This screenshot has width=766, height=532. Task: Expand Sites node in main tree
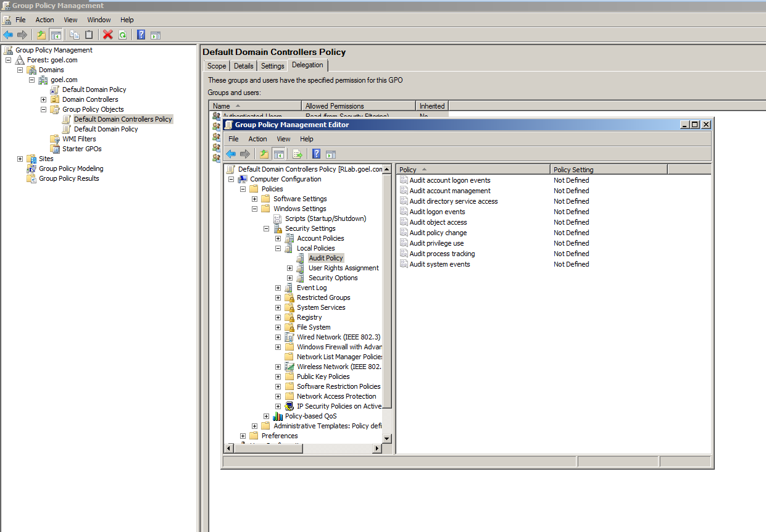click(20, 159)
